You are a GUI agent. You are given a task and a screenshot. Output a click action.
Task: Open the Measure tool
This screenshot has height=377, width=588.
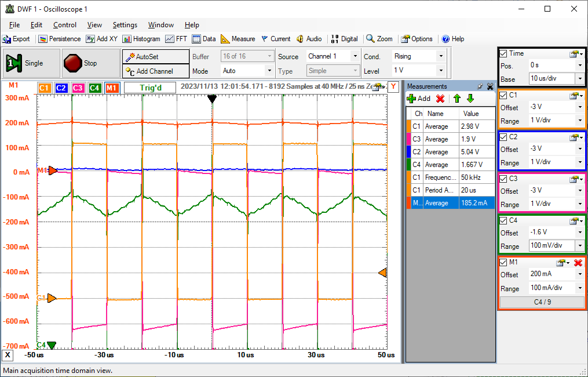point(238,39)
